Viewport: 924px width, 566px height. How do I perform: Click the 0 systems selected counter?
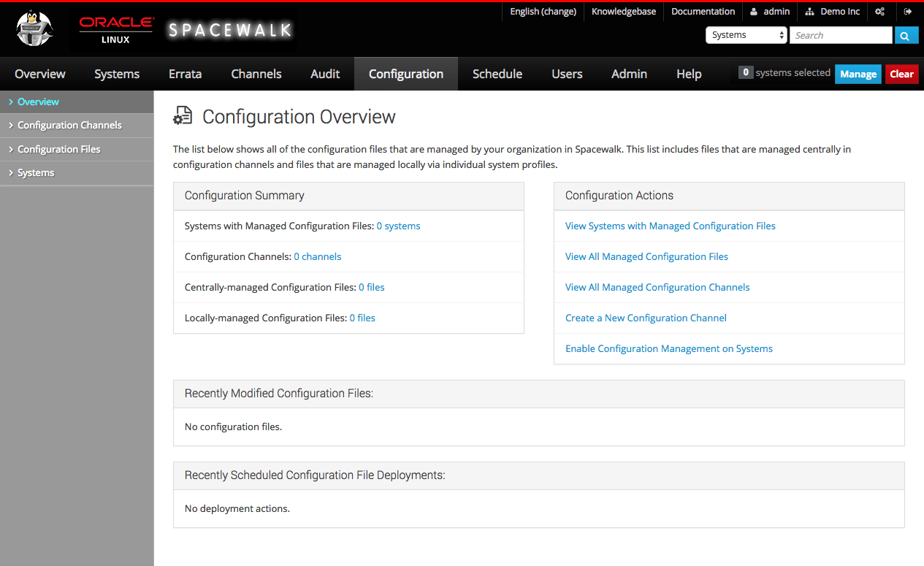tap(784, 72)
